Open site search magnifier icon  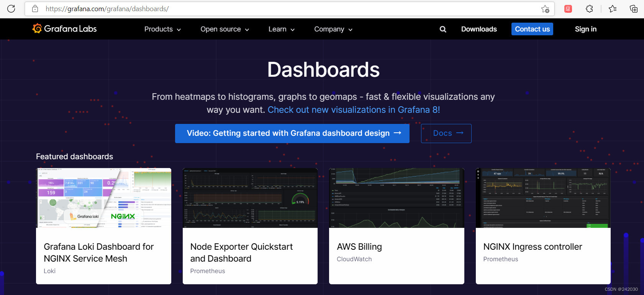point(443,29)
